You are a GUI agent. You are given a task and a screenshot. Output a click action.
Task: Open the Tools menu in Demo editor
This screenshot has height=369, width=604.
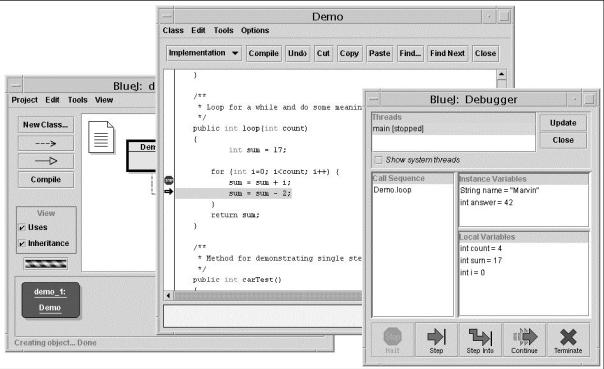click(x=223, y=30)
